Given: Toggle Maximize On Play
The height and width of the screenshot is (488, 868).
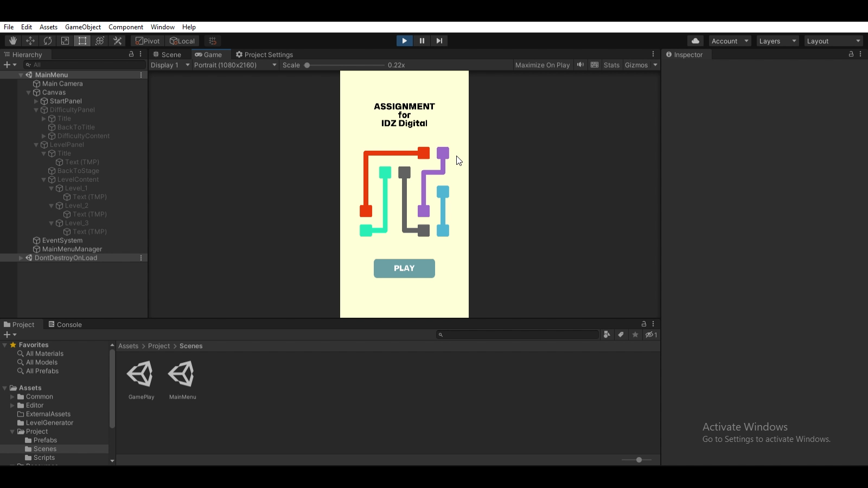Looking at the screenshot, I should (x=542, y=65).
